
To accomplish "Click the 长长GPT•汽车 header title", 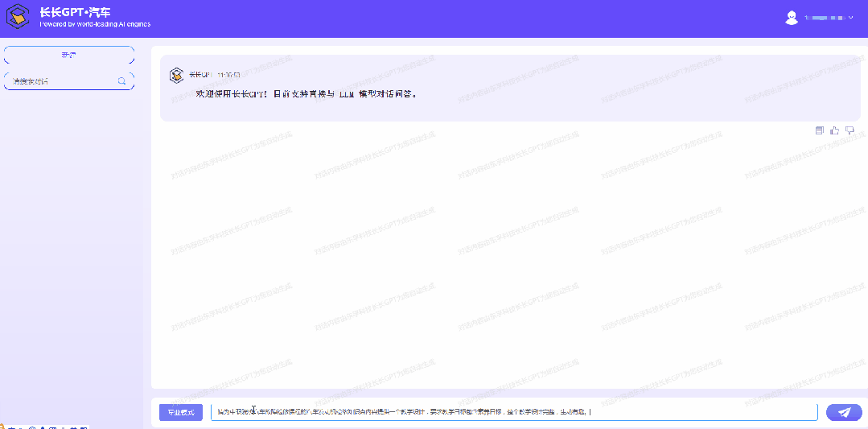I will click(x=76, y=12).
